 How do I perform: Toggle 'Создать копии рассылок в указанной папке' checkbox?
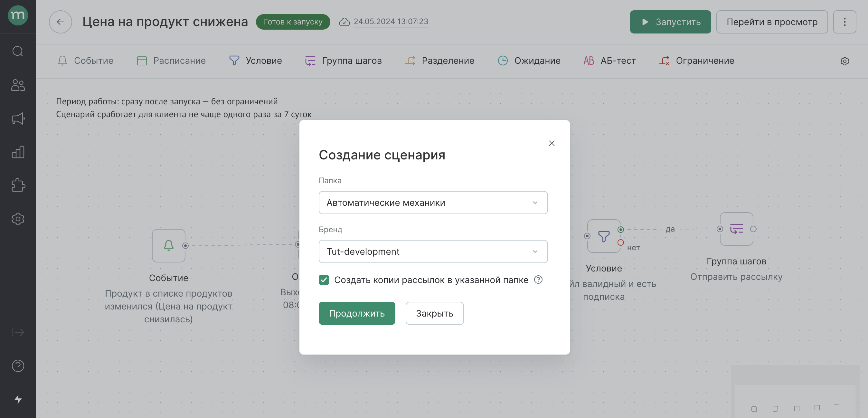pos(324,280)
